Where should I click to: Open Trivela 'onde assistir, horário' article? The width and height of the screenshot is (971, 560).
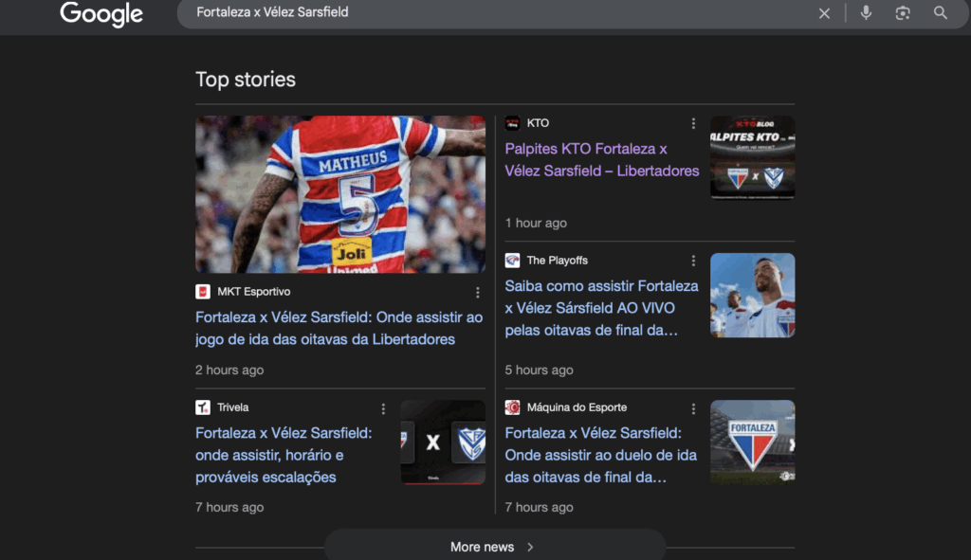click(284, 455)
